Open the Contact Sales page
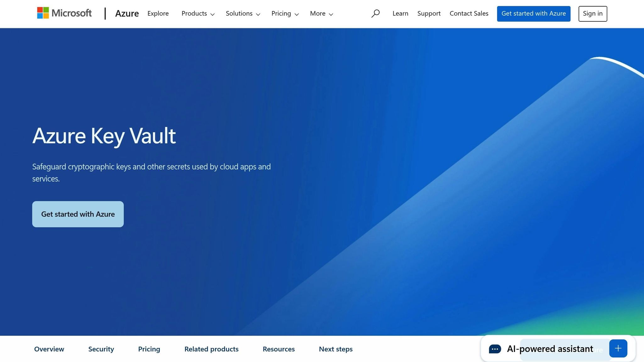 (469, 14)
